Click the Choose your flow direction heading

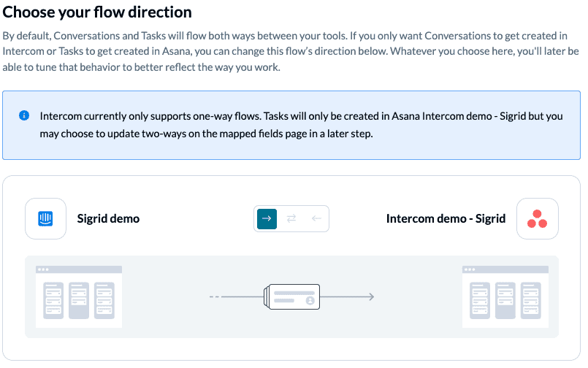tap(97, 12)
